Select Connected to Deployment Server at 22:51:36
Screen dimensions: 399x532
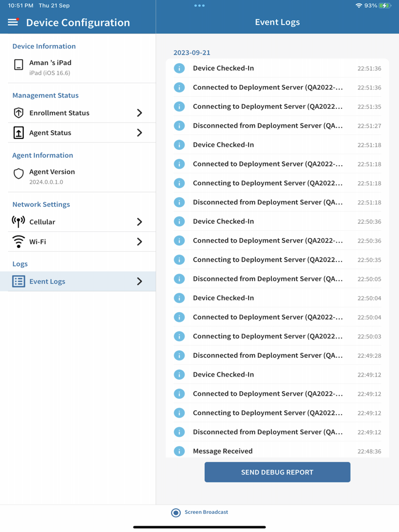tap(278, 88)
